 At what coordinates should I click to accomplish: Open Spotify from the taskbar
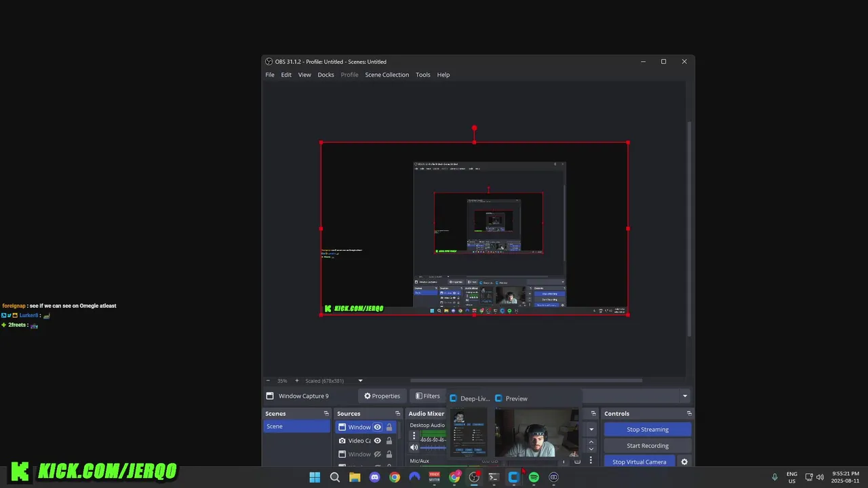(534, 477)
